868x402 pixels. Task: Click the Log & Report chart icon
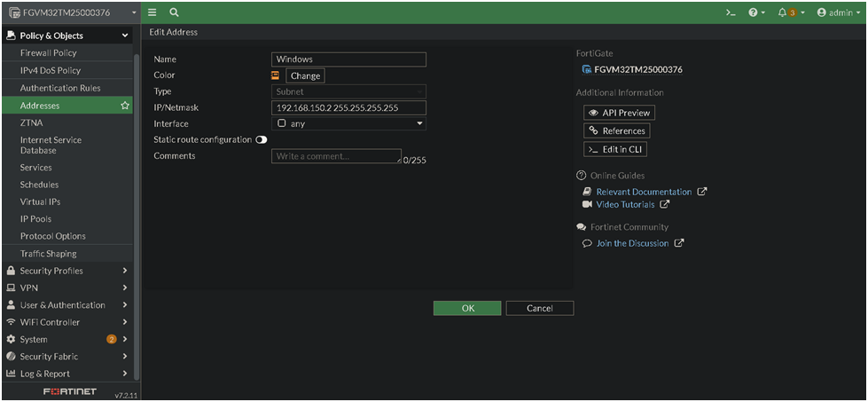point(11,374)
